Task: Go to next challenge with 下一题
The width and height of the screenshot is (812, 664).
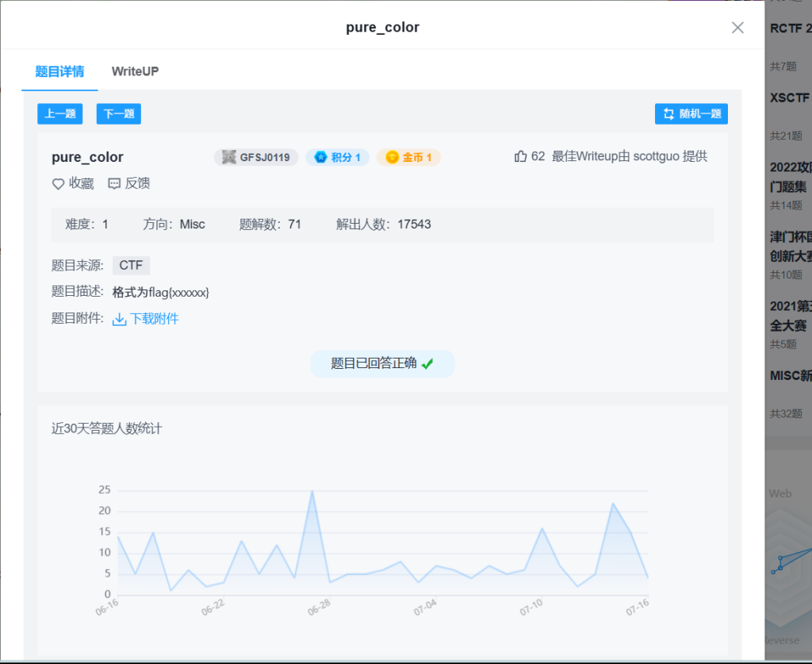Action: pos(119,113)
